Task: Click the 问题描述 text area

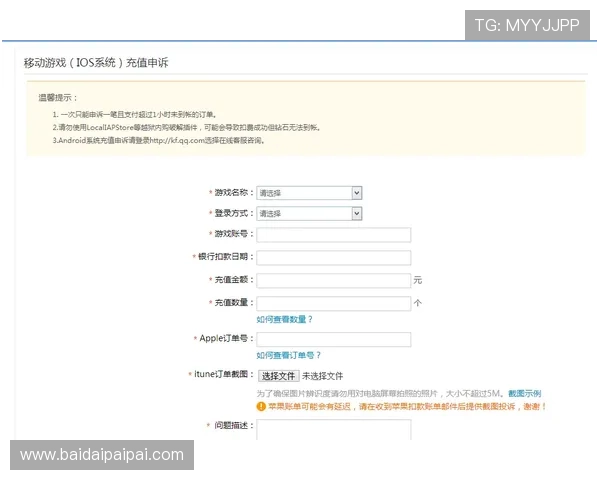Action: pyautogui.click(x=334, y=430)
